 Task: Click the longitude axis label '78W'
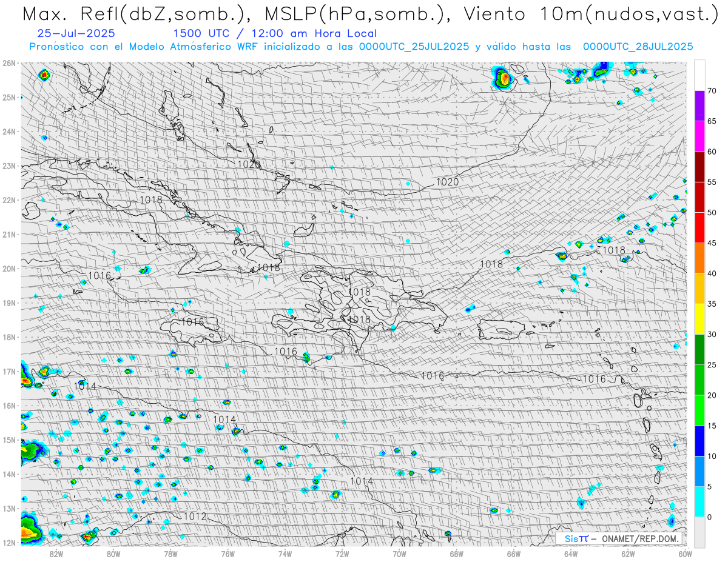(170, 554)
